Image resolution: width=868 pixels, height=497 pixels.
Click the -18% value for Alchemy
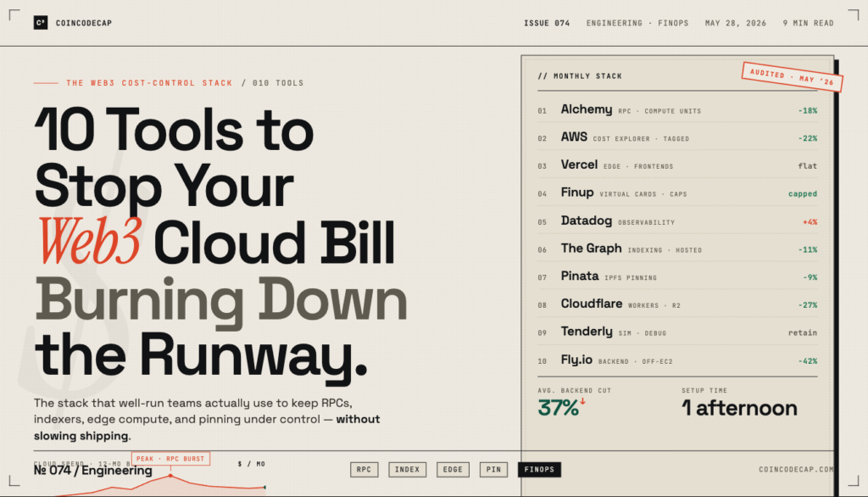pyautogui.click(x=808, y=111)
